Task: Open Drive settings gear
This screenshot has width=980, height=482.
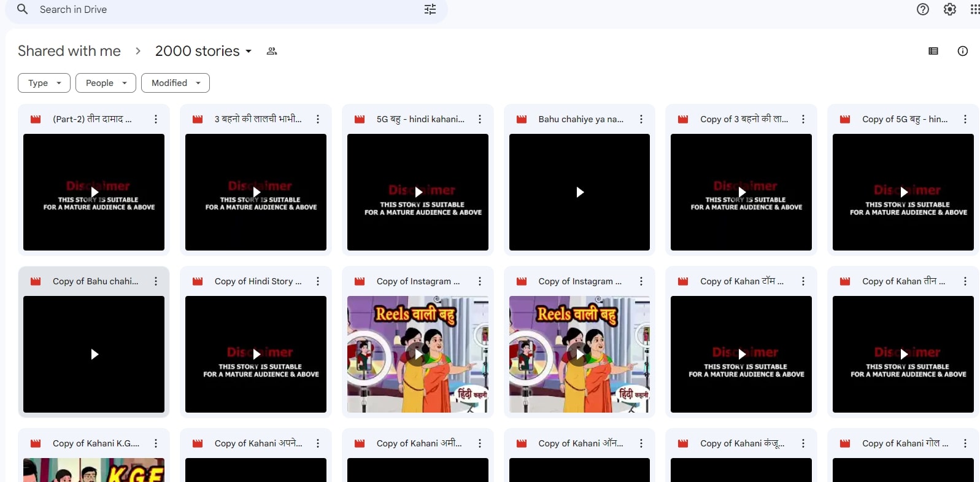Action: tap(949, 9)
